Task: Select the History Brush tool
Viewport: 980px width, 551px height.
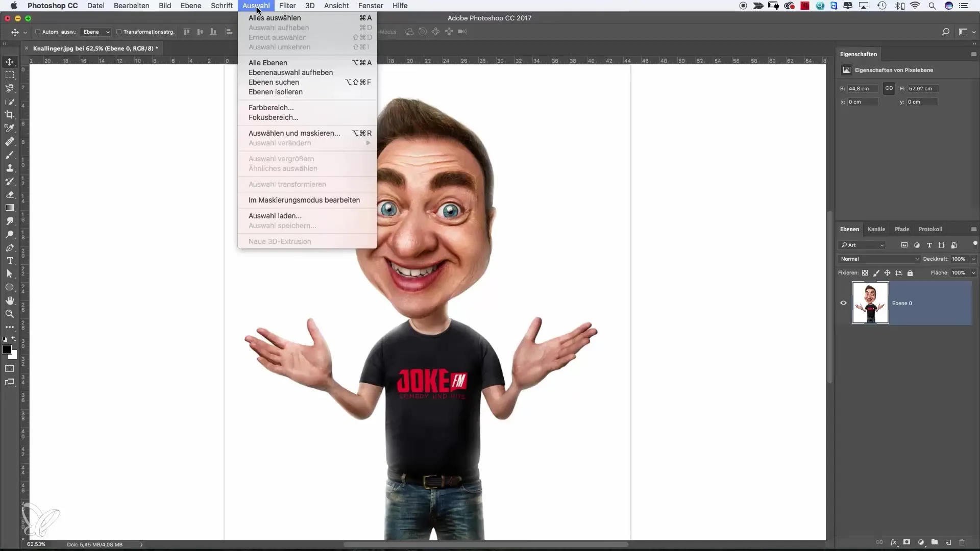Action: (x=10, y=181)
